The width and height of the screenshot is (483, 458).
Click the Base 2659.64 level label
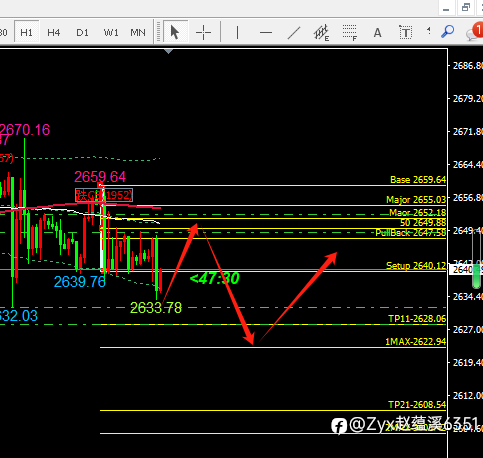tap(418, 180)
